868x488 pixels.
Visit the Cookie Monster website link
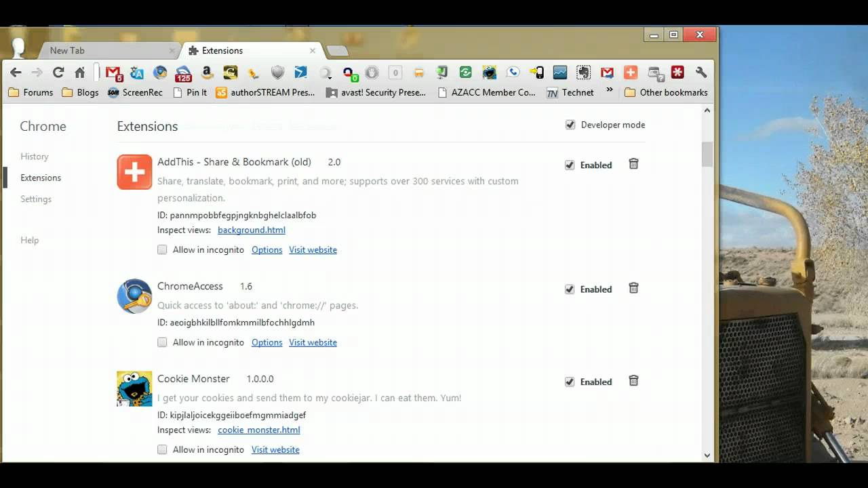click(275, 449)
